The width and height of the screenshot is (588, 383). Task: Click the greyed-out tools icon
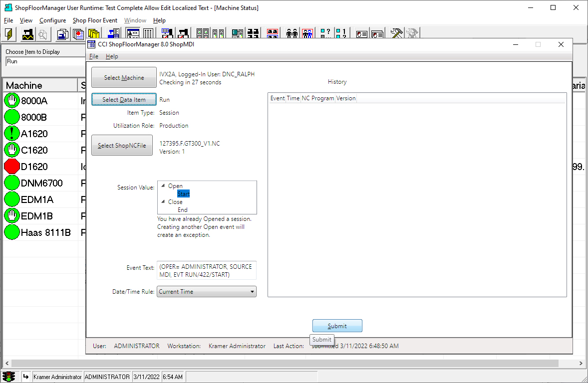pos(412,33)
